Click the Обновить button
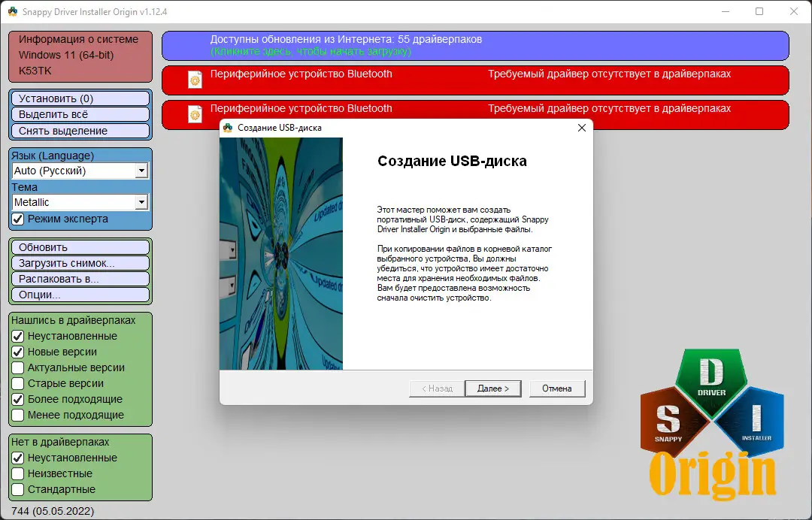This screenshot has width=812, height=520. [80, 247]
